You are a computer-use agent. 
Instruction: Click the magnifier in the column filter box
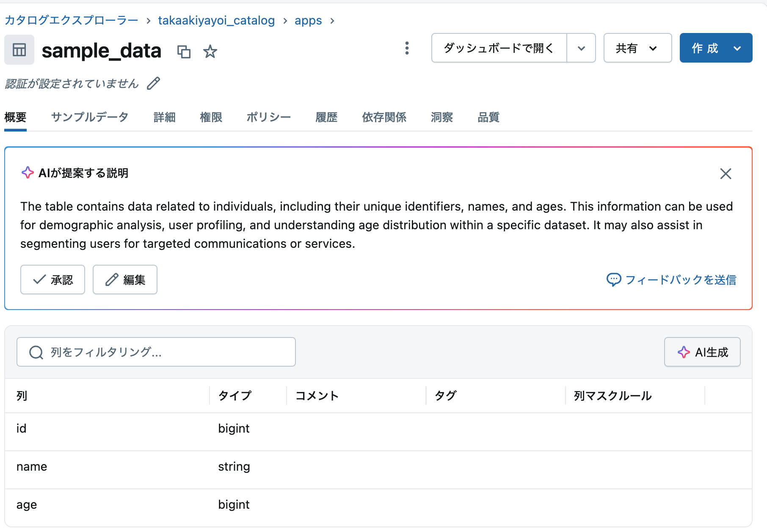pyautogui.click(x=36, y=351)
